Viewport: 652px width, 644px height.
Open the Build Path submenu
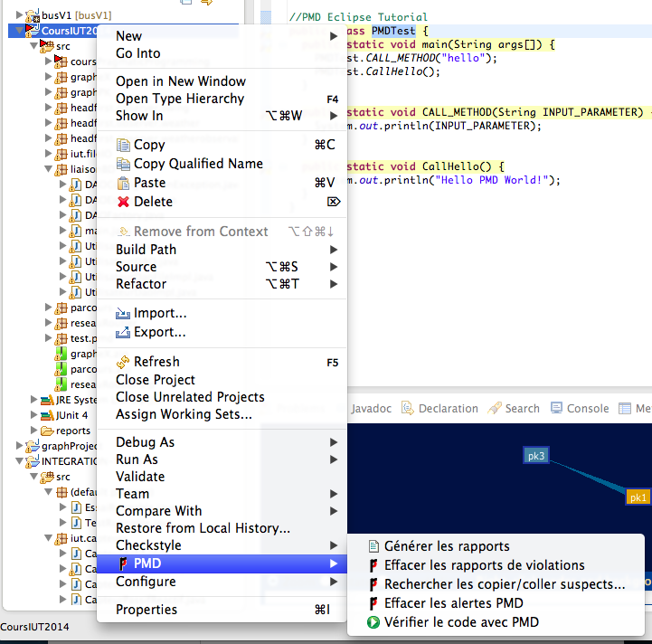(146, 250)
